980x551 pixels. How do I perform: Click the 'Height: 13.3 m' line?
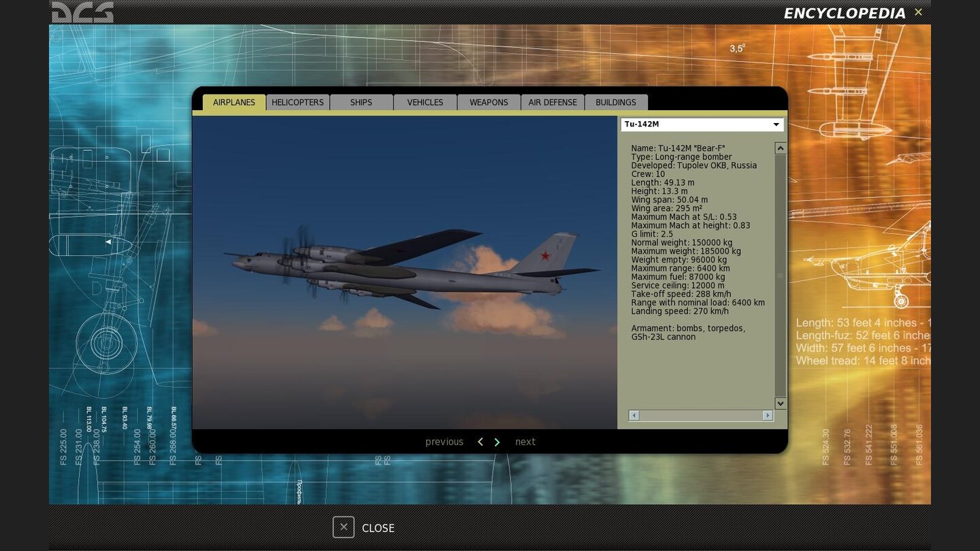click(x=659, y=191)
